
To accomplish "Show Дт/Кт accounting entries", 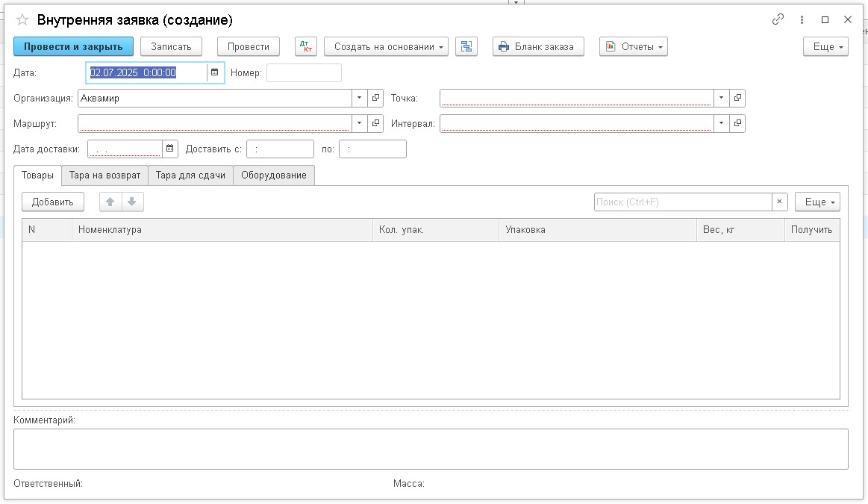I will tap(305, 46).
